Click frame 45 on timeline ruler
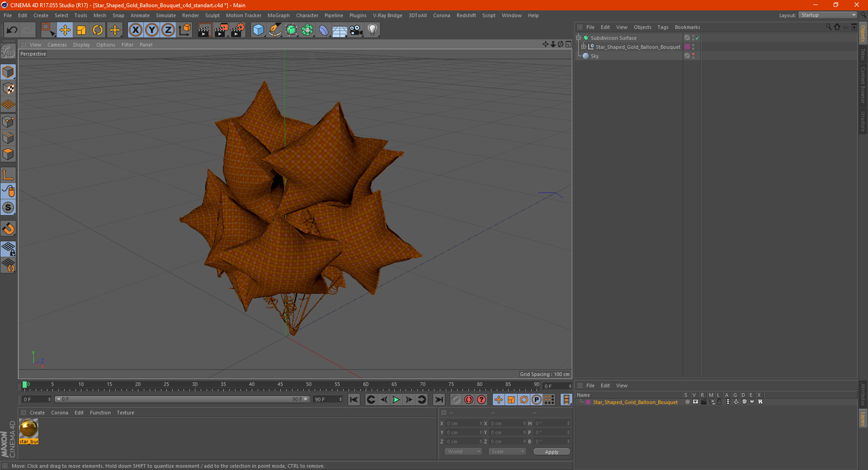 pyautogui.click(x=280, y=385)
